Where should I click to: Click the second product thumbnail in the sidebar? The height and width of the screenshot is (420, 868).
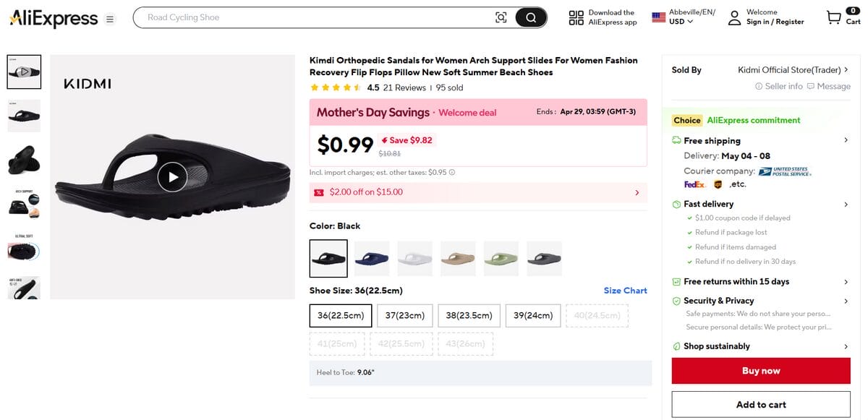(24, 116)
